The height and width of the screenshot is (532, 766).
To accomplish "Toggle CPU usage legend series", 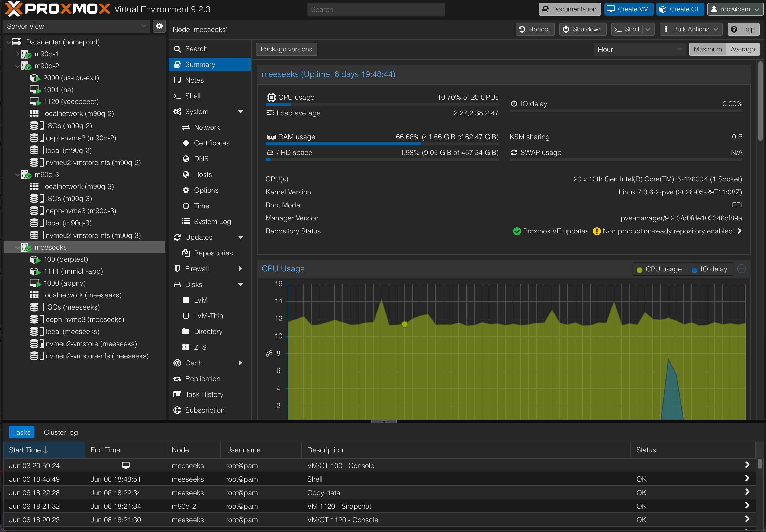I will click(660, 269).
